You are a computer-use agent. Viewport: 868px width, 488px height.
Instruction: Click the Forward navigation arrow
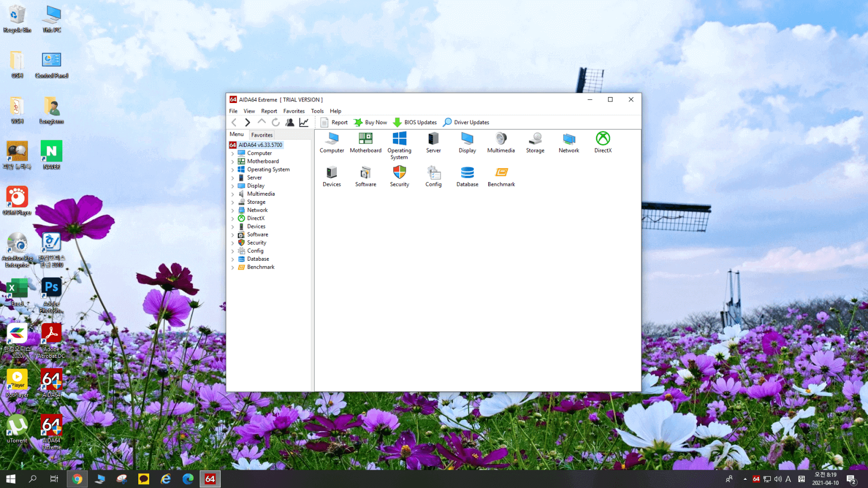click(x=247, y=123)
